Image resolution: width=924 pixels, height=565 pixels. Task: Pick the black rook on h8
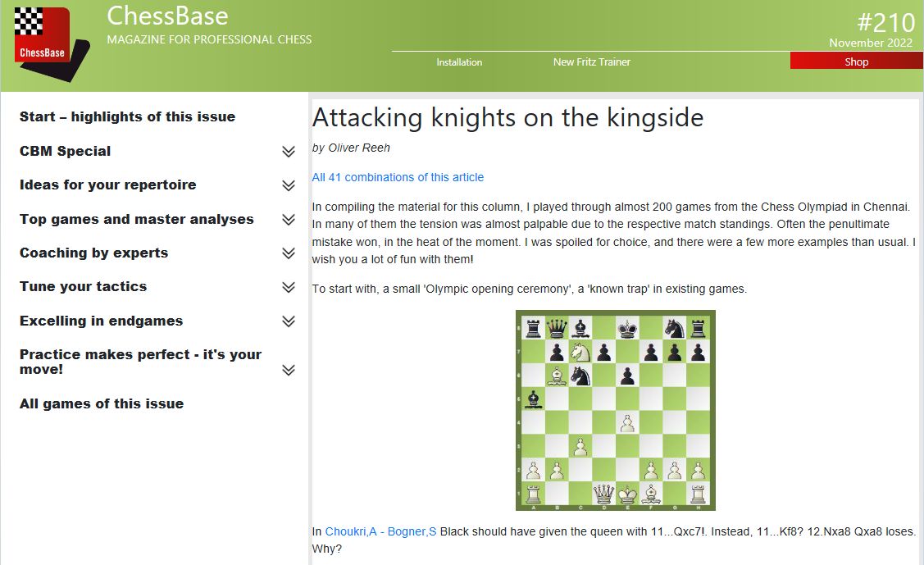tap(699, 328)
